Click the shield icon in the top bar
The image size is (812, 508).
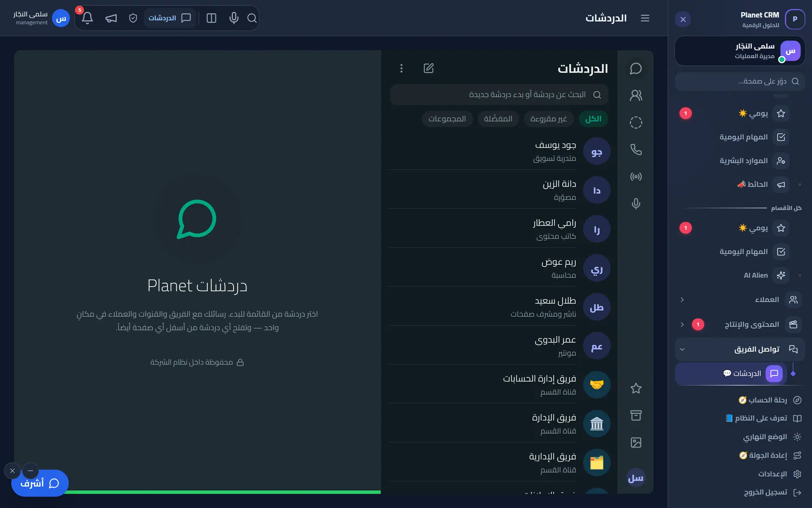click(133, 18)
